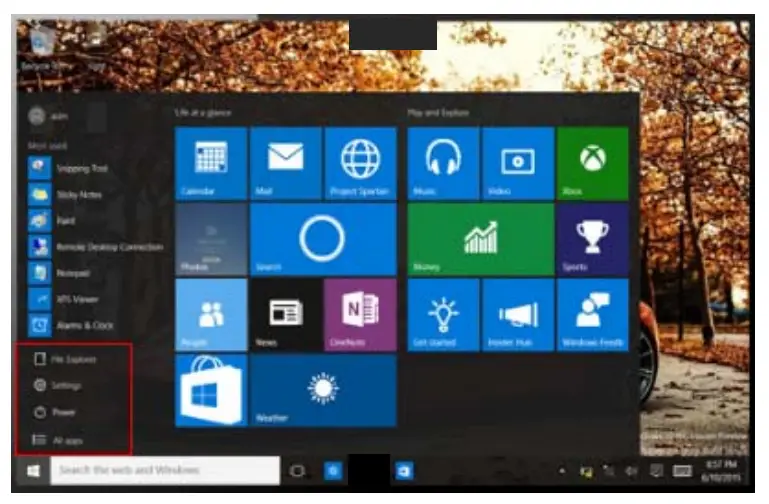Select the Recycle Bin desktop icon
769x504 pixels.
pyautogui.click(x=44, y=47)
